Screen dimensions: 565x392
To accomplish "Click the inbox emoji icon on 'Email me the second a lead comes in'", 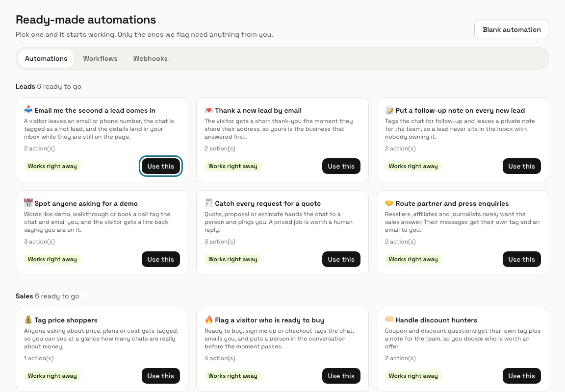I will (x=28, y=110).
